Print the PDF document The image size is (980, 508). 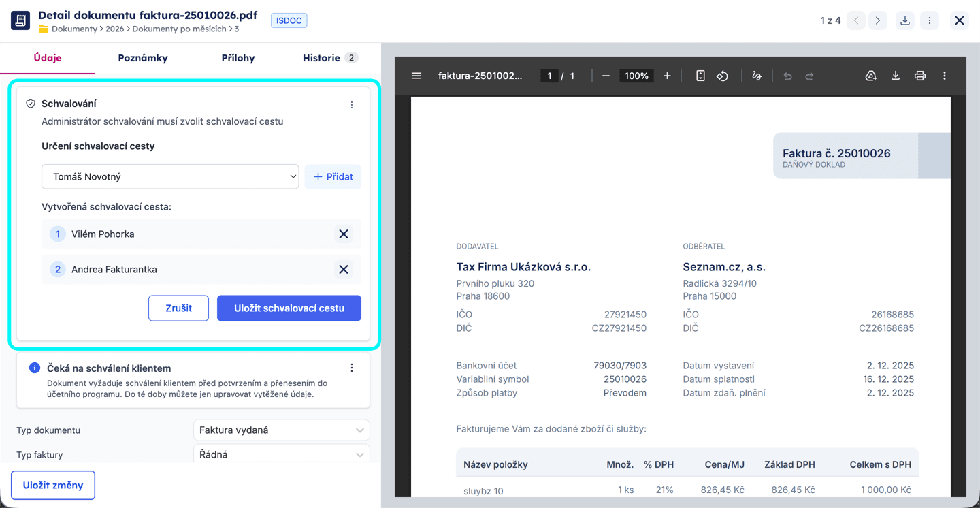tap(920, 76)
